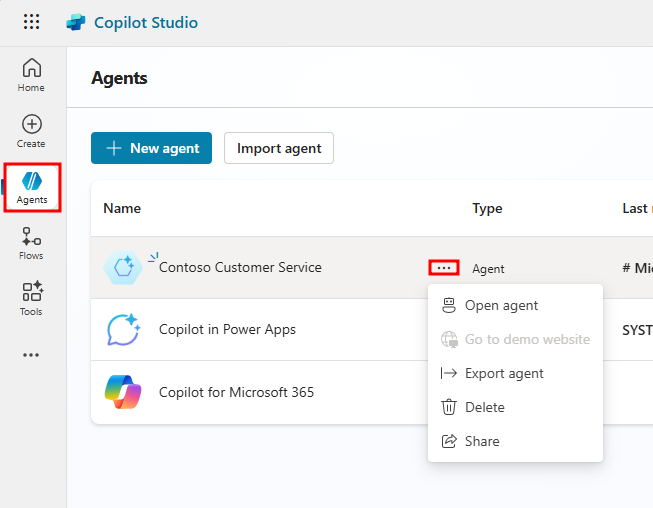This screenshot has height=508, width=653.
Task: Open Tools in the left sidebar
Action: pos(32,299)
